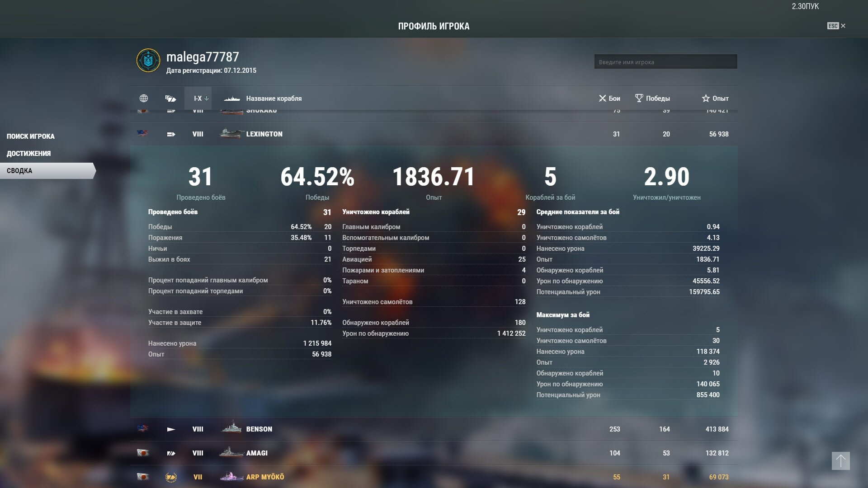
Task: Click the player rank emblem avatar
Action: click(x=148, y=61)
